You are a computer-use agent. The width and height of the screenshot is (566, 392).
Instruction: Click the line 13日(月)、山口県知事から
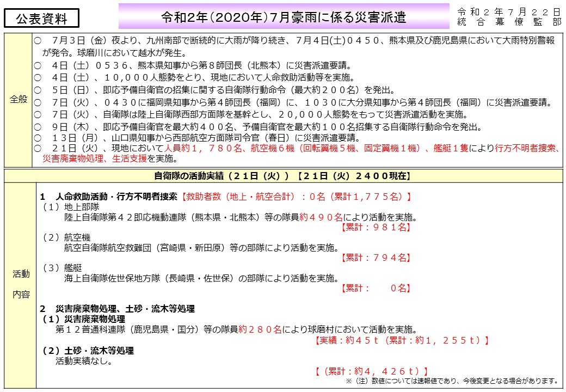pyautogui.click(x=197, y=138)
